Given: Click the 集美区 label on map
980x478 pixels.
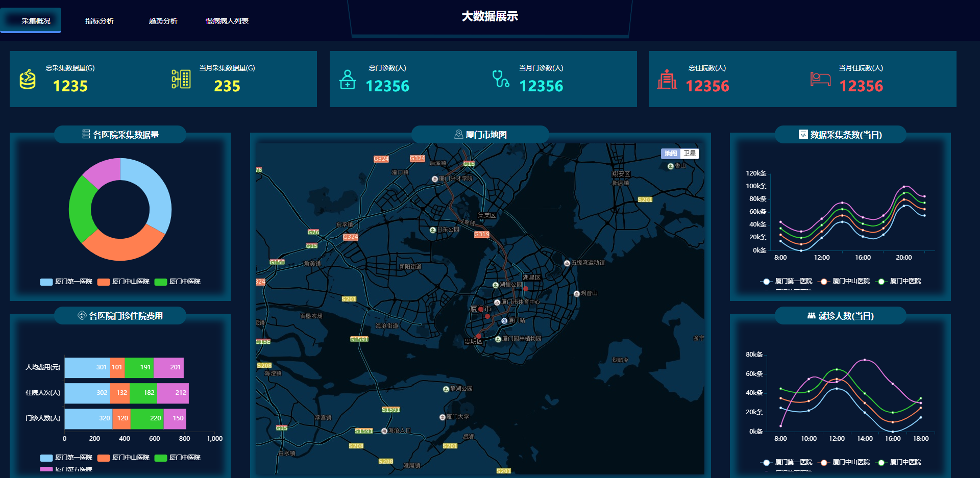Looking at the screenshot, I should pos(487,215).
